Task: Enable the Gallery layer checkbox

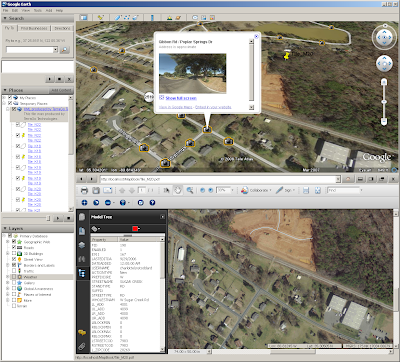Action: click(14, 283)
